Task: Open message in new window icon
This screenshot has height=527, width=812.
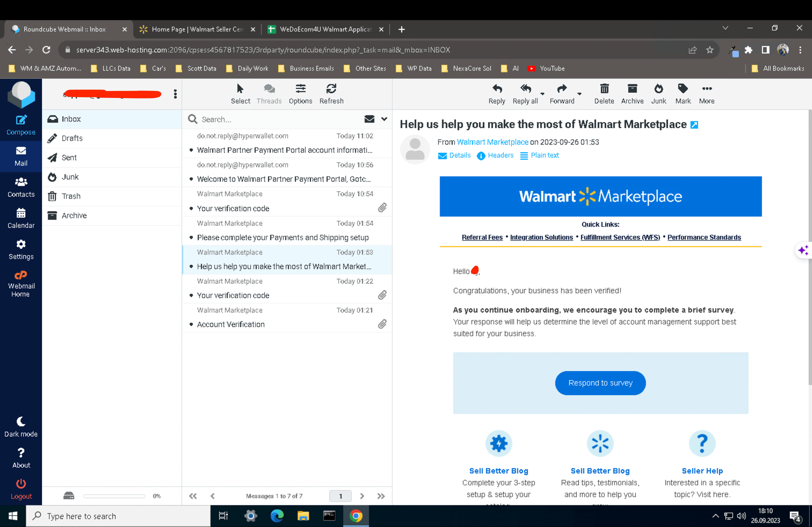Action: tap(694, 125)
